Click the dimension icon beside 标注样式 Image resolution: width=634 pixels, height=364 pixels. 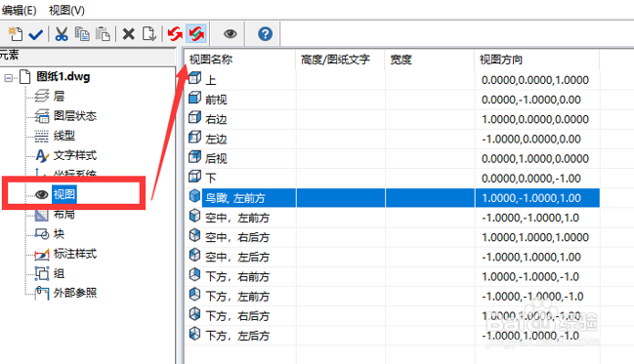(x=42, y=254)
